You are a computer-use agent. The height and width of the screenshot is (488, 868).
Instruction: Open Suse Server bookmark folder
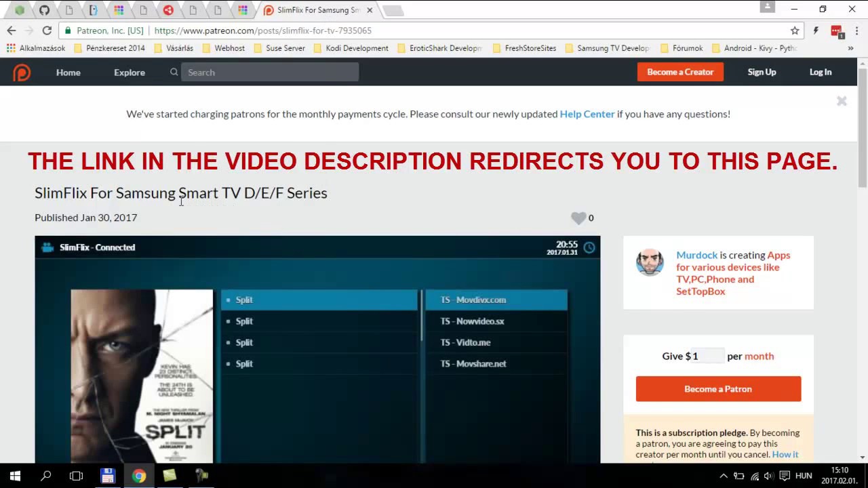point(279,48)
